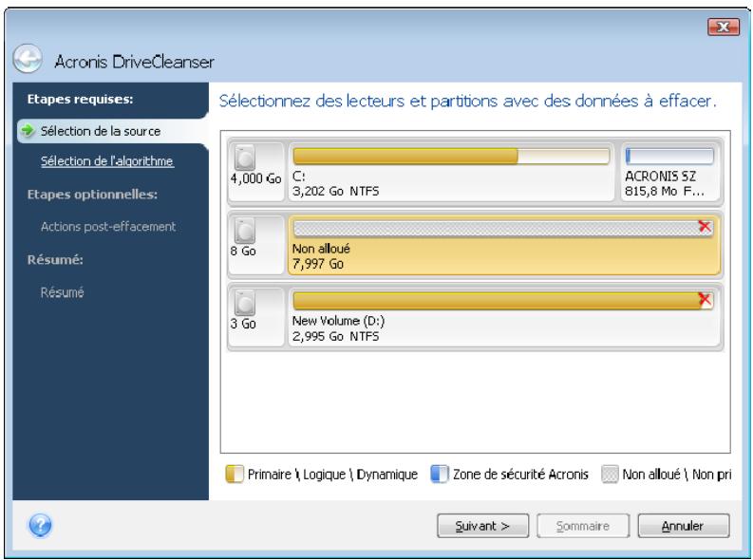
Task: Unmark the red X on Non alloué partition
Action: [x=705, y=227]
